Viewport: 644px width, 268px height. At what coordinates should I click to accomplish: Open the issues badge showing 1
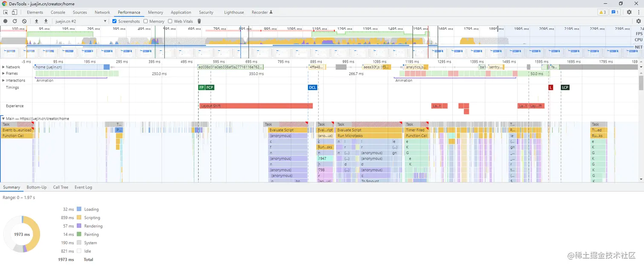point(615,12)
